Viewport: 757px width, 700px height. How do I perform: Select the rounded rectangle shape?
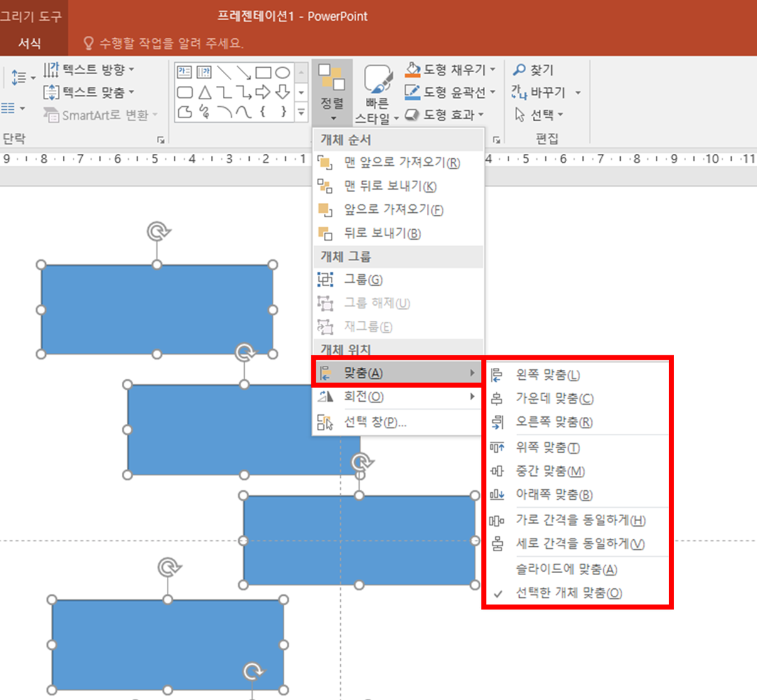(x=185, y=92)
